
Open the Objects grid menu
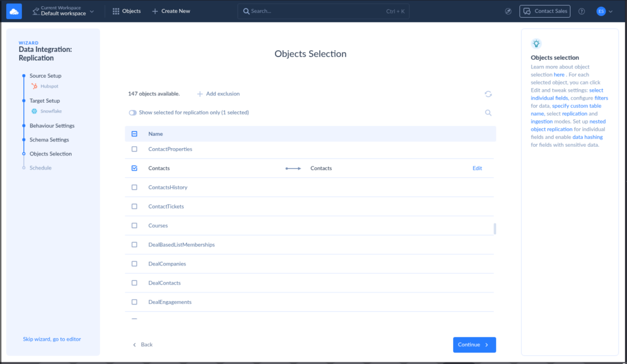127,11
